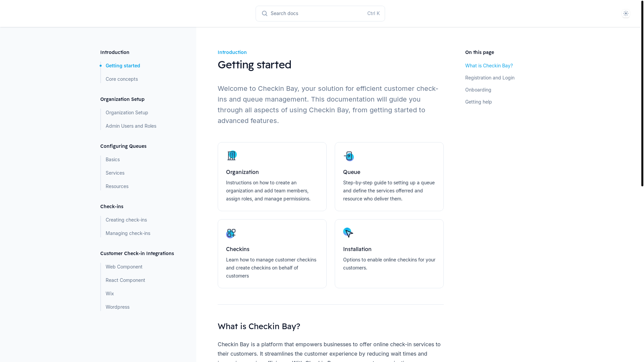Open the Organization card title
Screen dimensions: 644x362
[x=243, y=172]
